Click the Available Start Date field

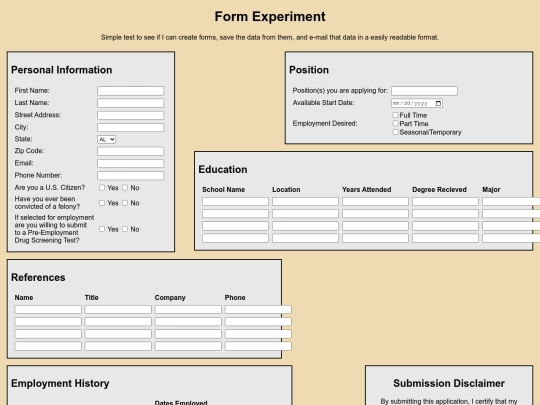pyautogui.click(x=417, y=103)
